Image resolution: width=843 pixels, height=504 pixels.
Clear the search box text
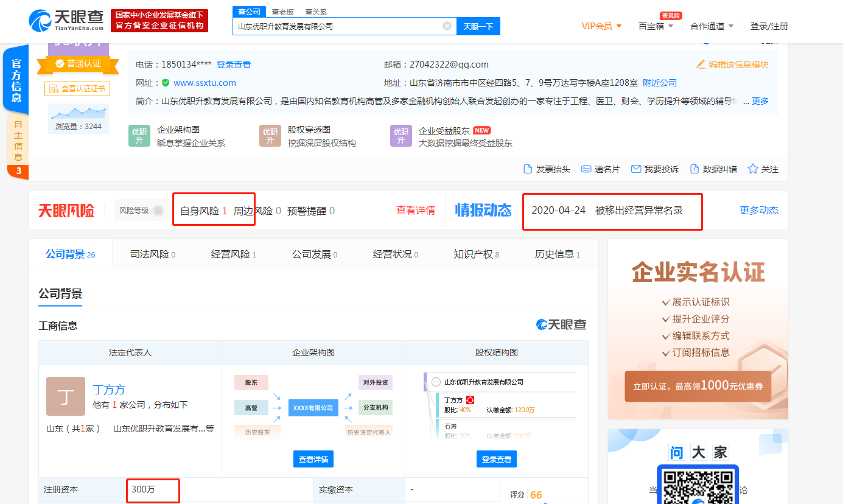point(447,26)
